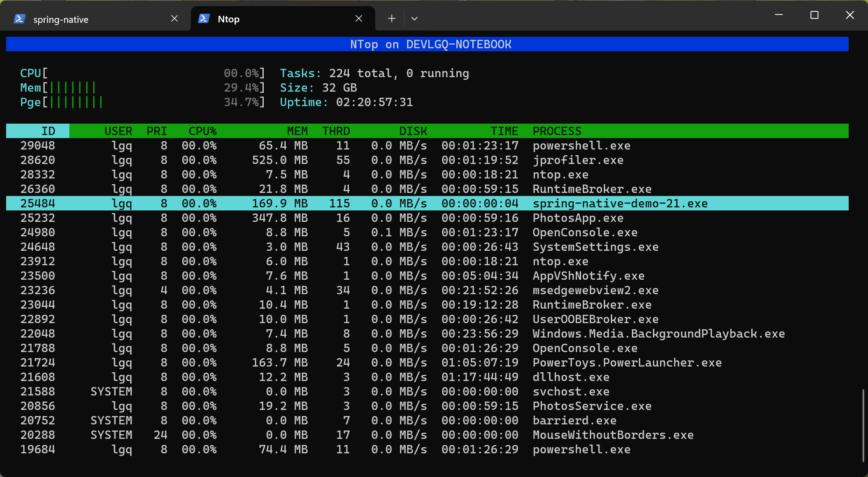
Task: Select the dllhost.exe process
Action: pos(427,377)
